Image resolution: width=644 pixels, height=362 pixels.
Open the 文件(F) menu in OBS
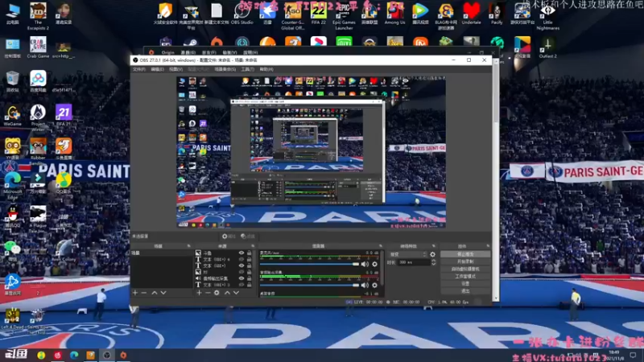138,69
